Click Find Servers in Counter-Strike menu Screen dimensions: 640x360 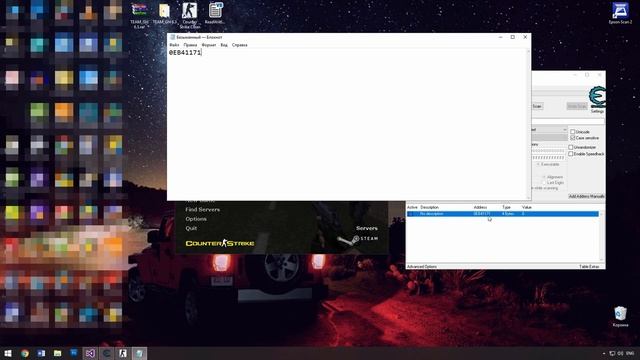202,209
